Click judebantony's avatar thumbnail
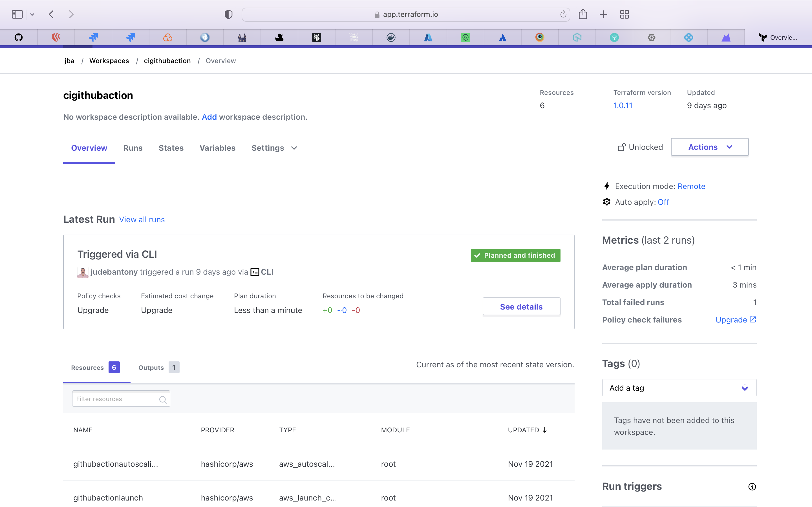The height and width of the screenshot is (507, 812). click(83, 272)
